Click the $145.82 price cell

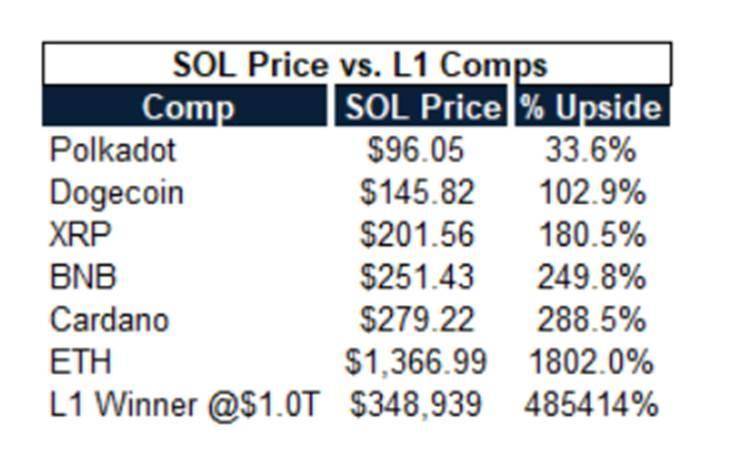coord(416,192)
